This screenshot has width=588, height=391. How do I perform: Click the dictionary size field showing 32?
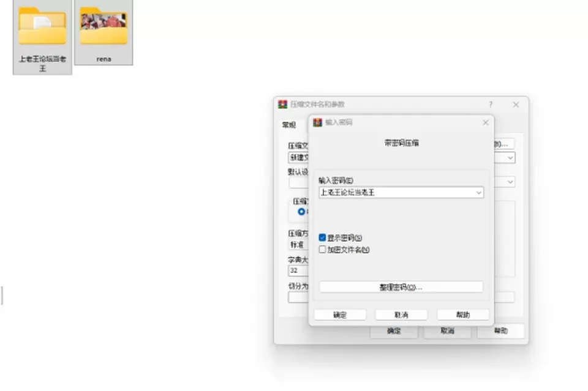(x=298, y=270)
